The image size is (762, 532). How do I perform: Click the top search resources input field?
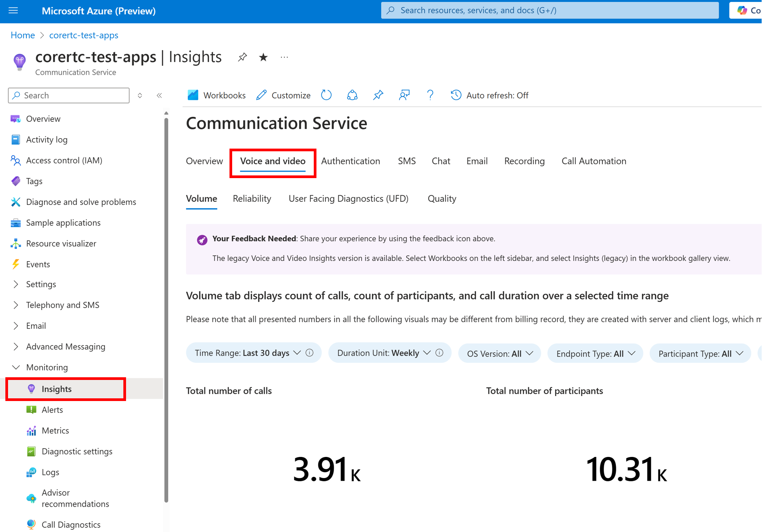pyautogui.click(x=550, y=10)
